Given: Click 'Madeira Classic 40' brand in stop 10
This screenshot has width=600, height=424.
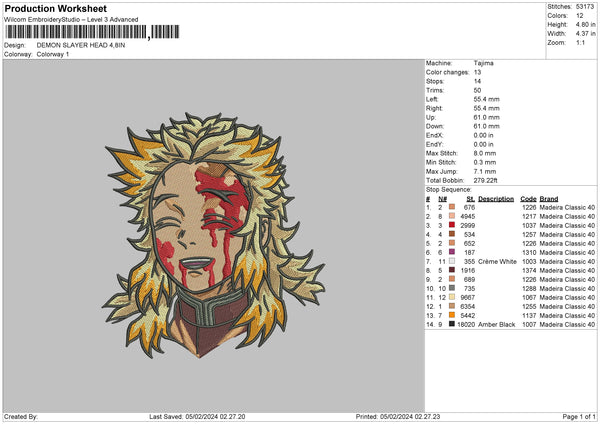Looking at the screenshot, I should click(567, 288).
